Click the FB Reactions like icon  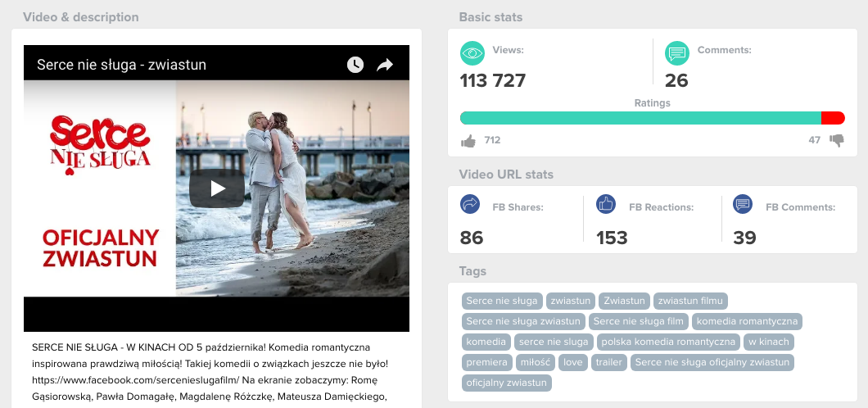click(606, 204)
